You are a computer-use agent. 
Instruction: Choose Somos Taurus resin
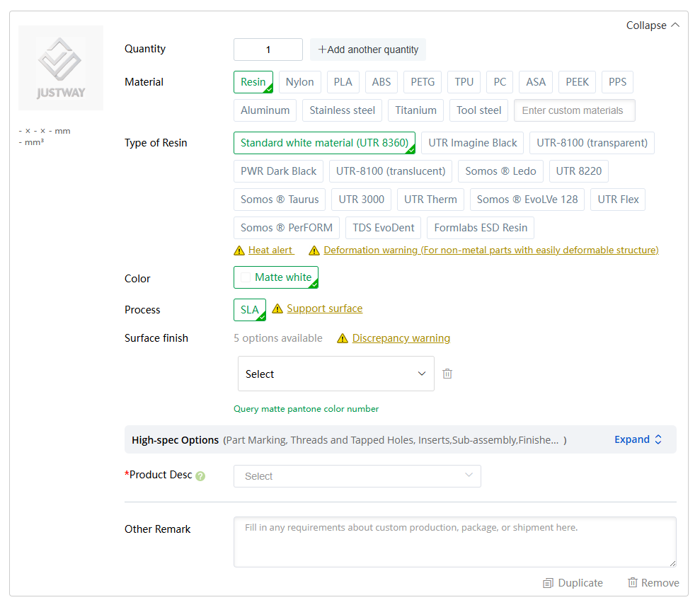280,200
